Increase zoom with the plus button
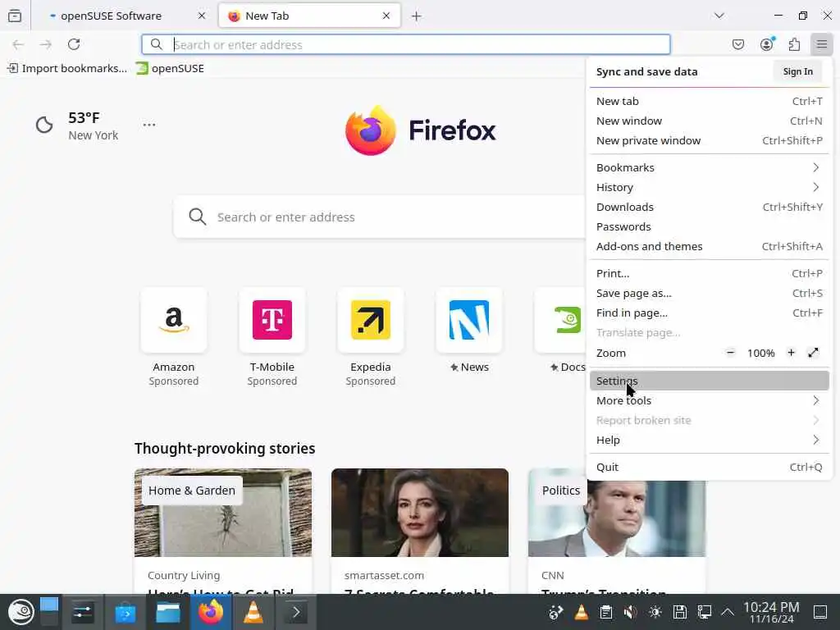Image resolution: width=840 pixels, height=630 pixels. [791, 353]
